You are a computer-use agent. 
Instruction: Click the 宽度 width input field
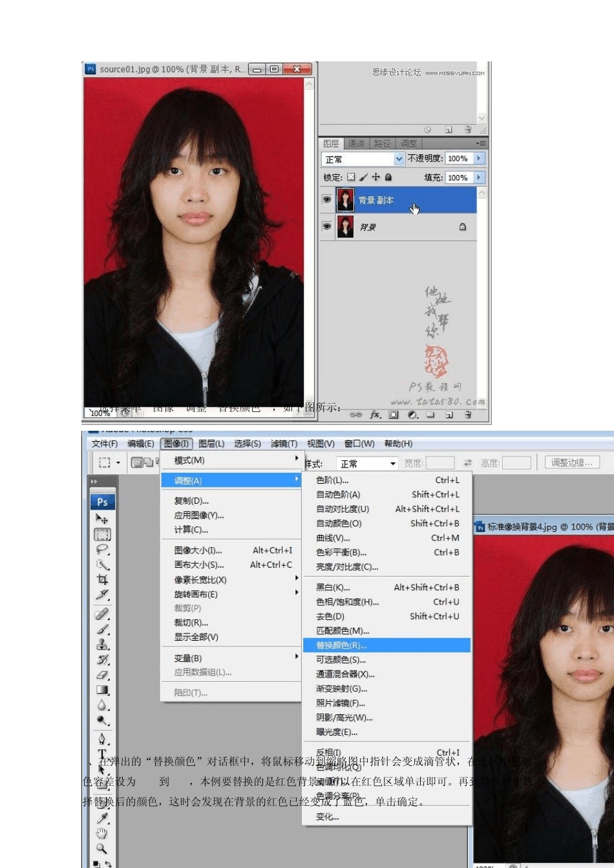440,463
